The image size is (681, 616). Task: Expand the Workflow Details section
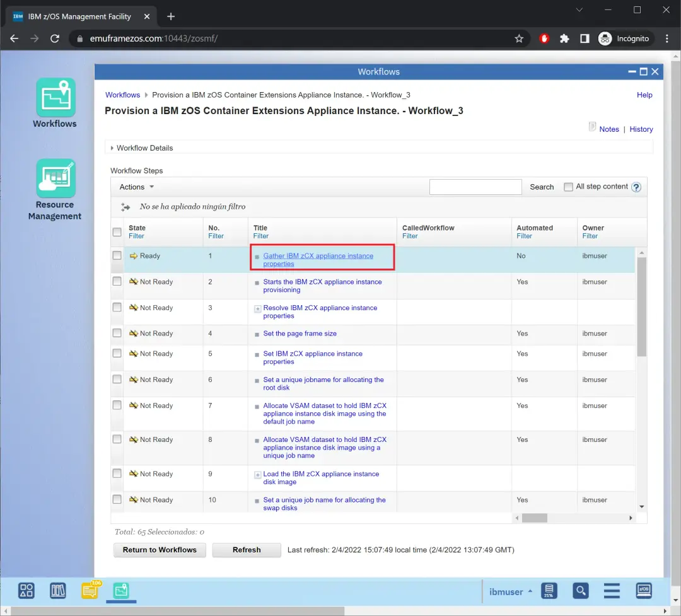point(112,148)
